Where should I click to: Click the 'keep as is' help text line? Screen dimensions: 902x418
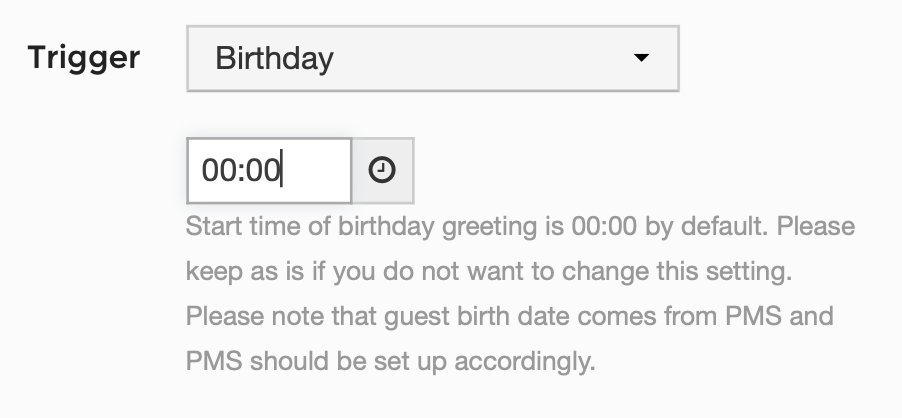pos(489,271)
